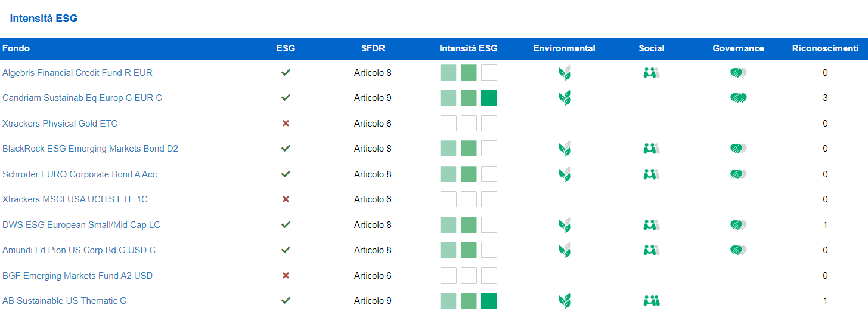Open BGF Emerging Markets Fund A2 USD link
868x314 pixels.
(x=77, y=276)
